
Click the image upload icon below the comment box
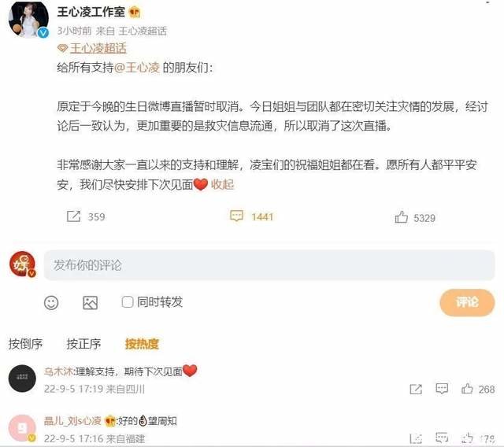[90, 302]
